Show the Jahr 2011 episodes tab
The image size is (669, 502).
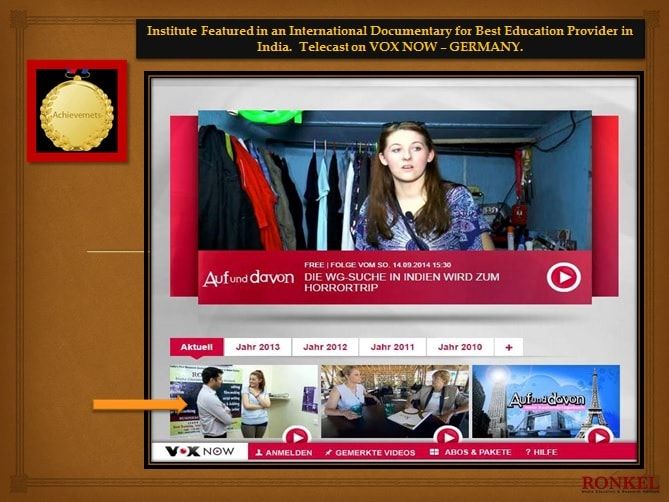point(393,347)
